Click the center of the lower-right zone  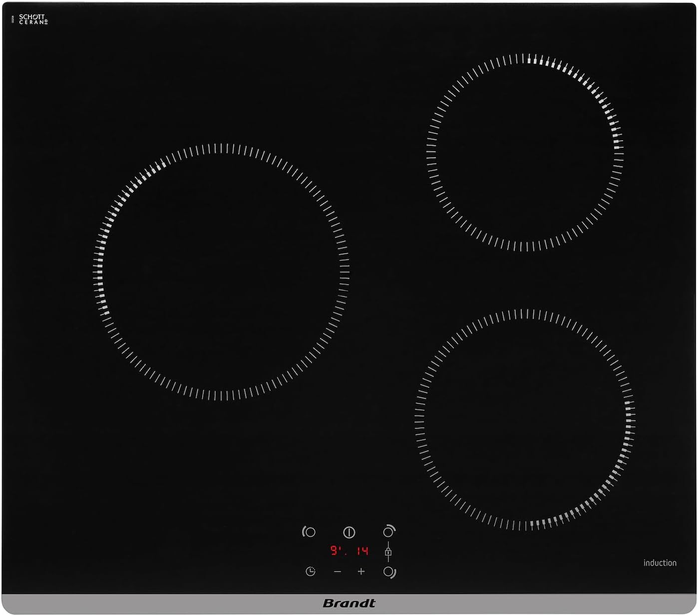click(525, 419)
